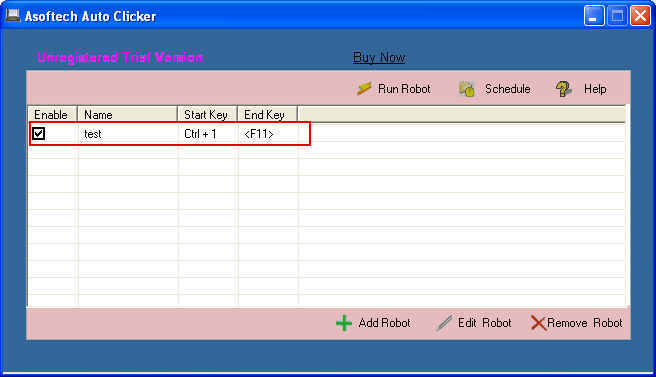This screenshot has height=377, width=656.
Task: Click the pencil Edit Robot icon
Action: [x=443, y=323]
